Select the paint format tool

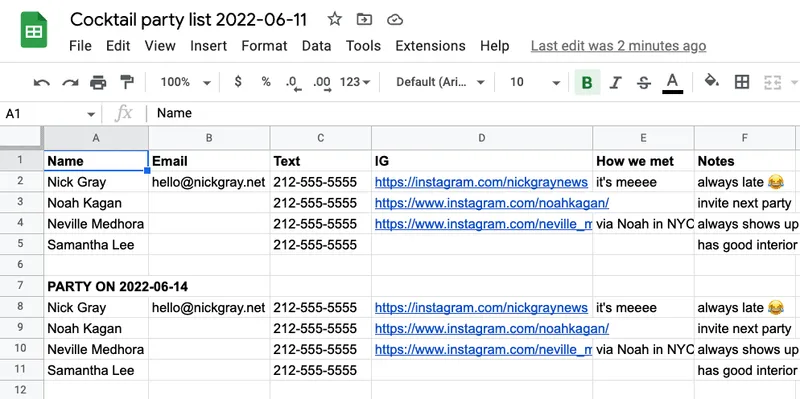pos(126,82)
